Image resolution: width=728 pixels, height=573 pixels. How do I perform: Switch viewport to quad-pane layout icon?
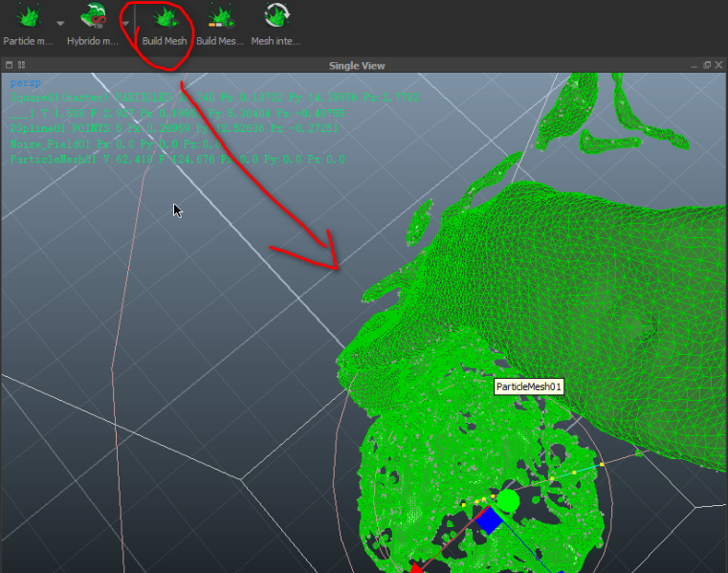pyautogui.click(x=21, y=65)
